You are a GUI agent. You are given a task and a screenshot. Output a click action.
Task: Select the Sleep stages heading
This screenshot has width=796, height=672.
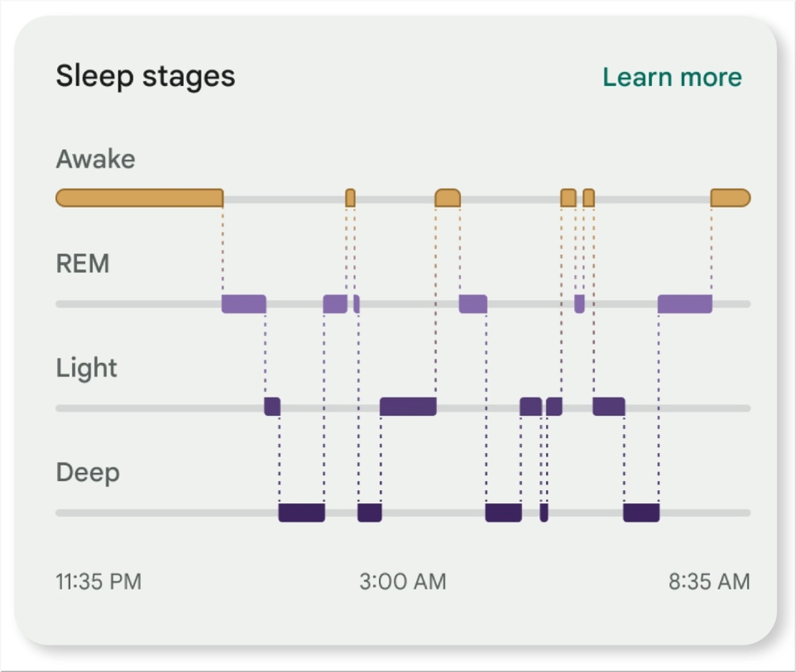tap(146, 76)
